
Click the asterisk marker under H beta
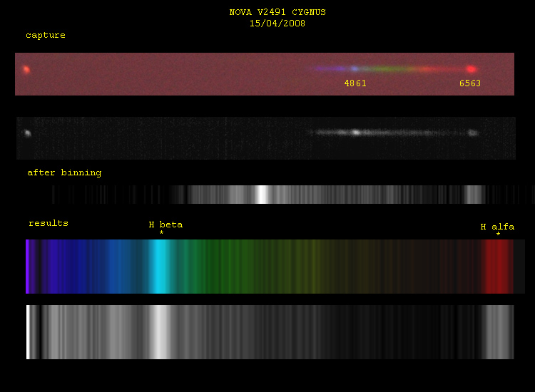point(161,233)
